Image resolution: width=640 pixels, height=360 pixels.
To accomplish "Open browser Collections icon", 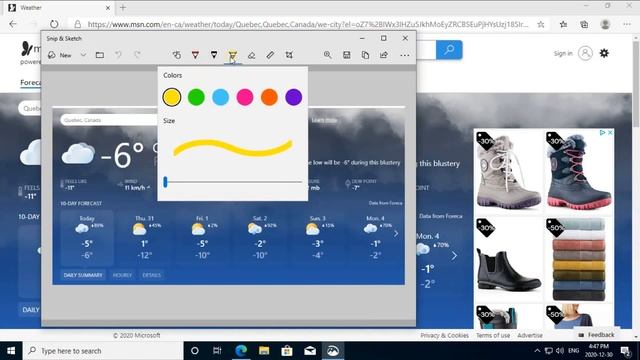I will pyautogui.click(x=584, y=24).
